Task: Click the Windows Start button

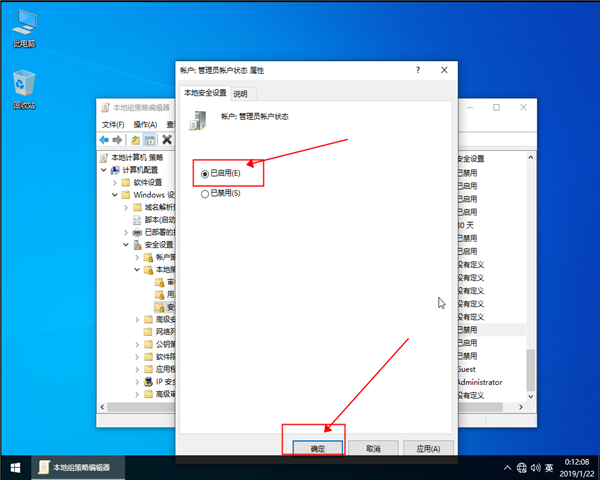Action: [15, 466]
